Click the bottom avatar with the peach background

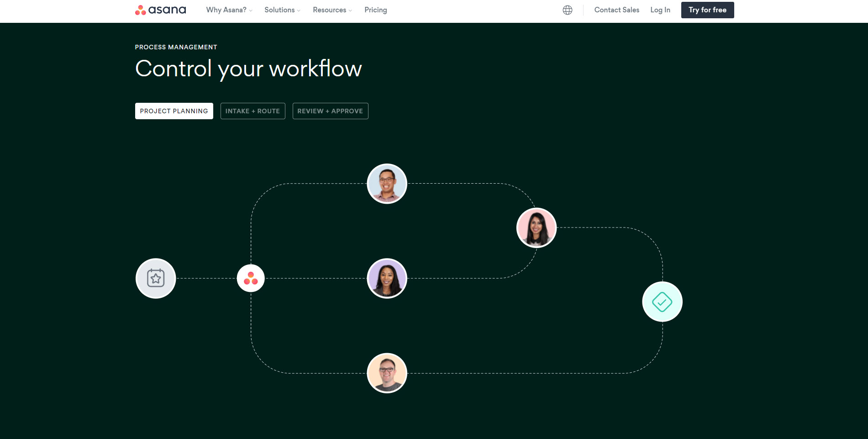[387, 373]
